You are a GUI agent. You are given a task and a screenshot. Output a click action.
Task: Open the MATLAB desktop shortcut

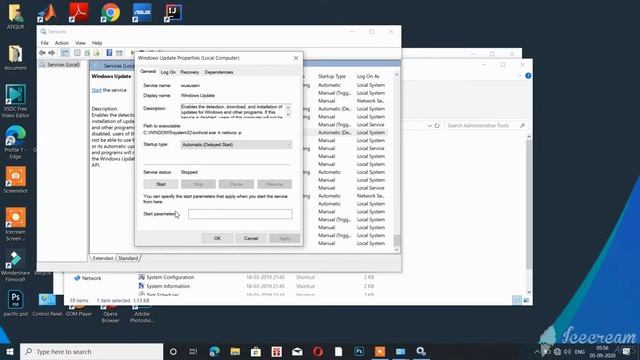click(x=47, y=13)
